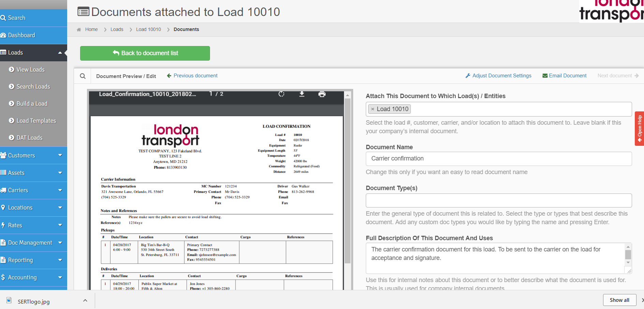Open View Loads submenu item

[30, 69]
